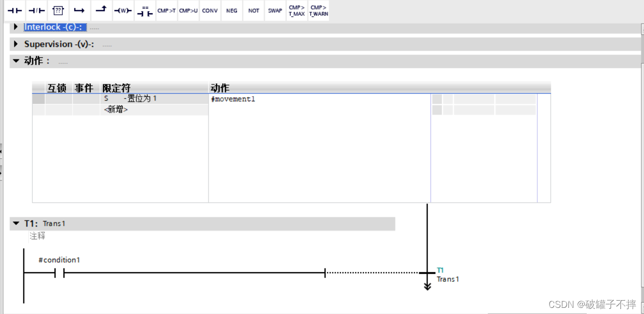
Task: Click the #movement1 action field
Action: [x=233, y=99]
